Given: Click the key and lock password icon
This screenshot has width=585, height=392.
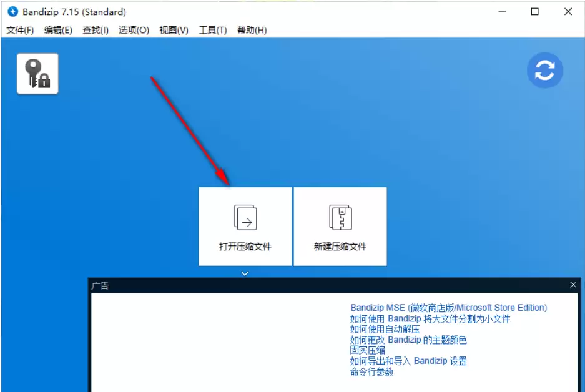Looking at the screenshot, I should click(37, 74).
